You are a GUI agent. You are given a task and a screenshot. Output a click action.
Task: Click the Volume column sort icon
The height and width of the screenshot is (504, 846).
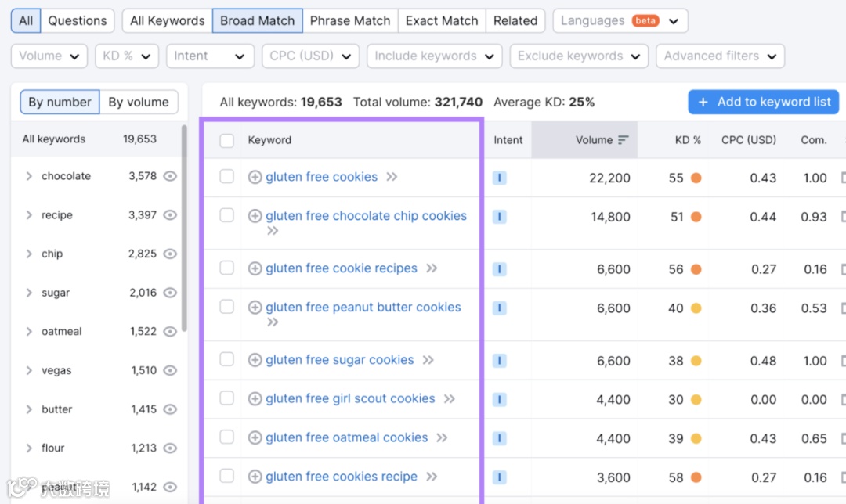[x=624, y=140]
